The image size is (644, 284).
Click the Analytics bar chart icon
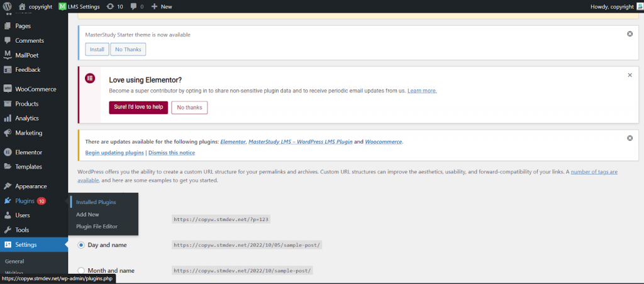8,118
